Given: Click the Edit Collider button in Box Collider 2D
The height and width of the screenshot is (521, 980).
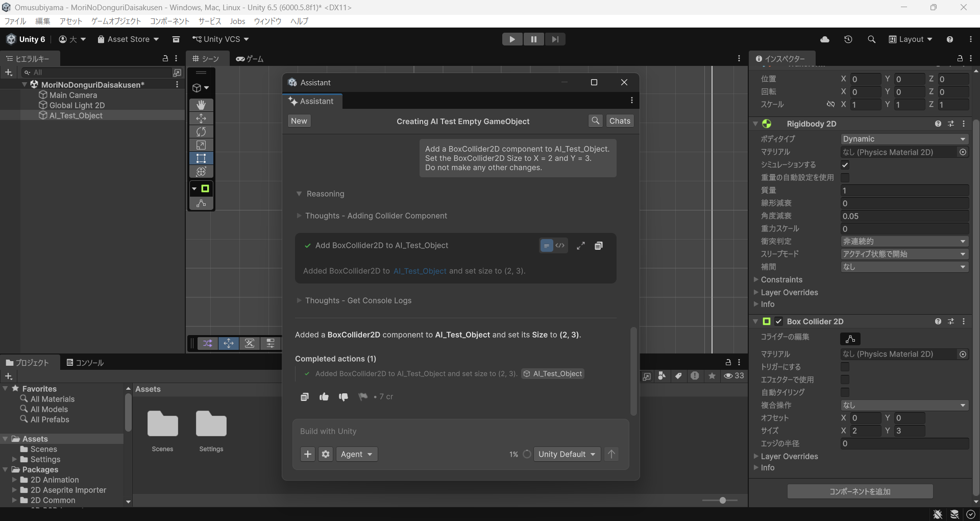Looking at the screenshot, I should pos(850,339).
